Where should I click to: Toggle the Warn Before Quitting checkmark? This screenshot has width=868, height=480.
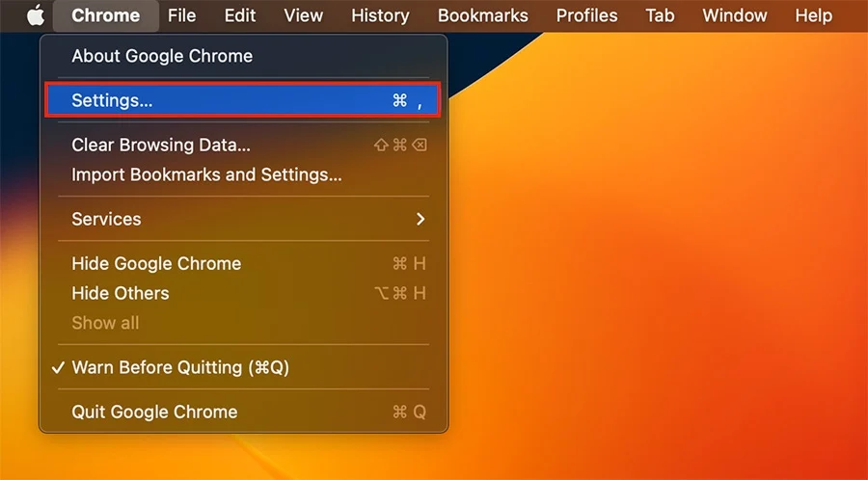click(58, 368)
